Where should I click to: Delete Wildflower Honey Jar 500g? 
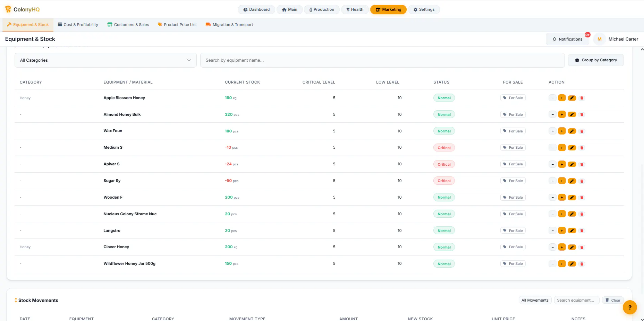[582, 264]
